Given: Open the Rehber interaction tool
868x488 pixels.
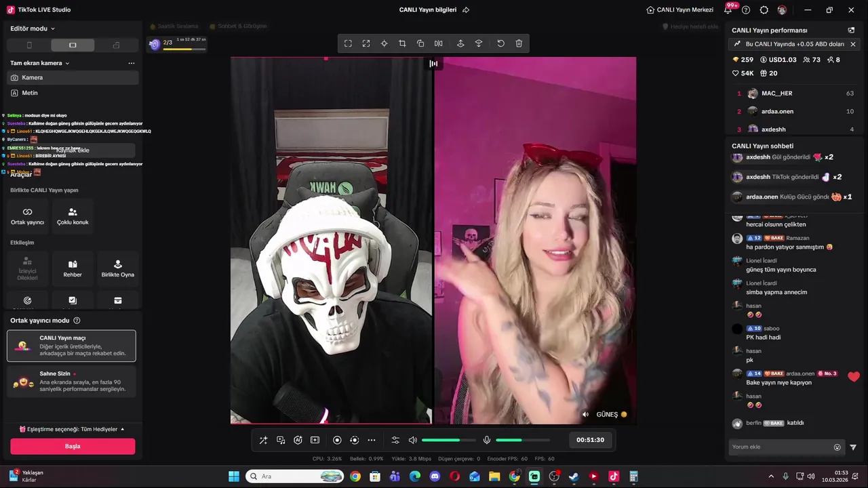Looking at the screenshot, I should pos(73,268).
